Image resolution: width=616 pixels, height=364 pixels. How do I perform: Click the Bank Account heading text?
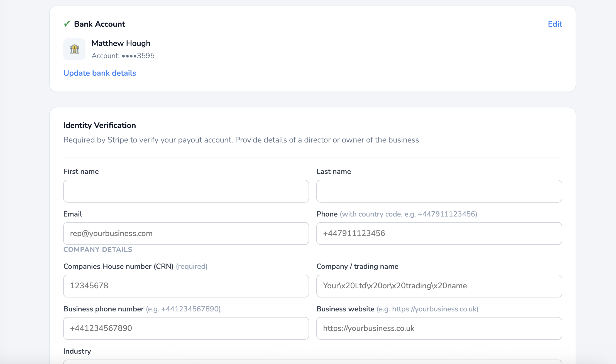tap(99, 24)
